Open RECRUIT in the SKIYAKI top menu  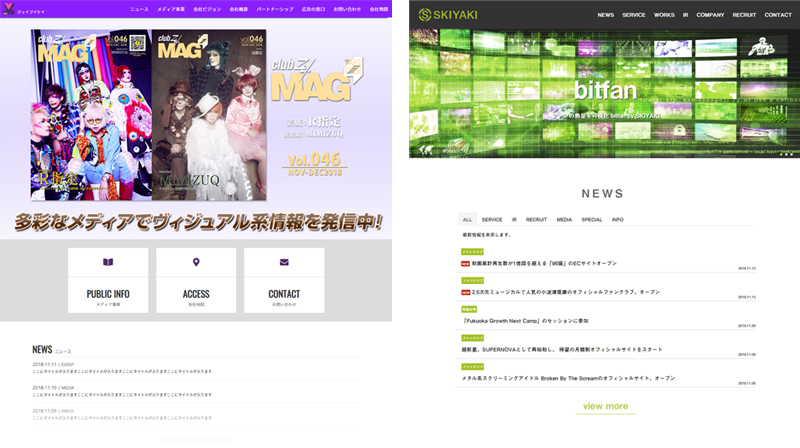(744, 15)
